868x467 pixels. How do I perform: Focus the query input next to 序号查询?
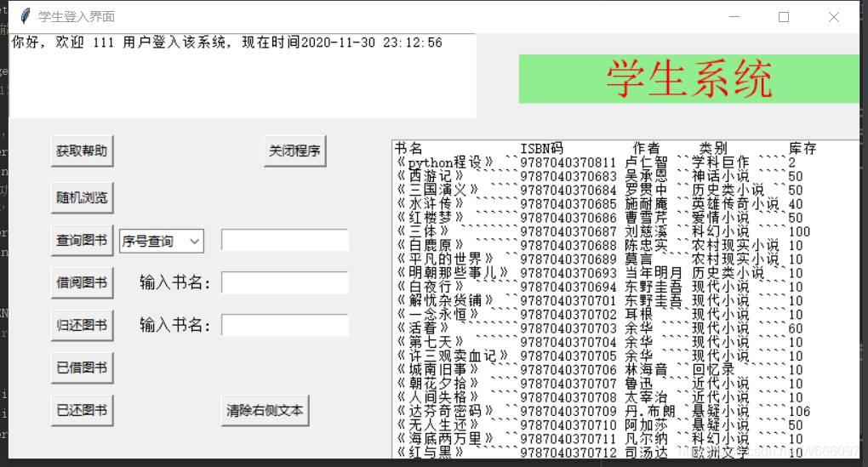(285, 240)
